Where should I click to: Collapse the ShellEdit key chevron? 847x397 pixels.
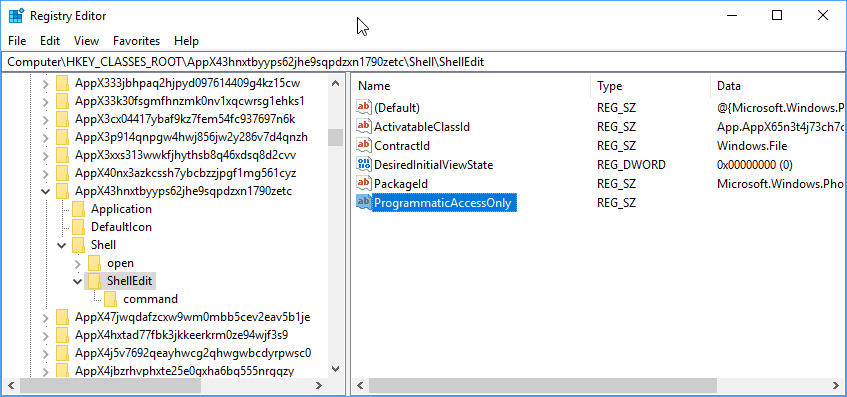point(78,281)
